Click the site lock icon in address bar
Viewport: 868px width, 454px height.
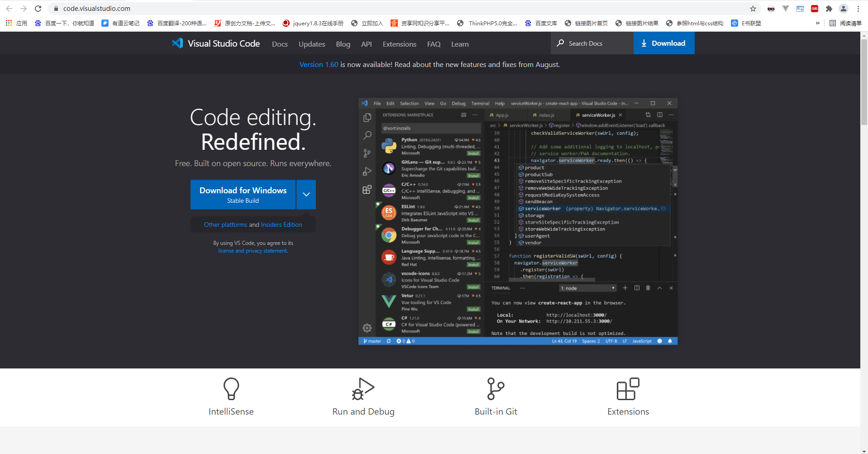point(56,9)
